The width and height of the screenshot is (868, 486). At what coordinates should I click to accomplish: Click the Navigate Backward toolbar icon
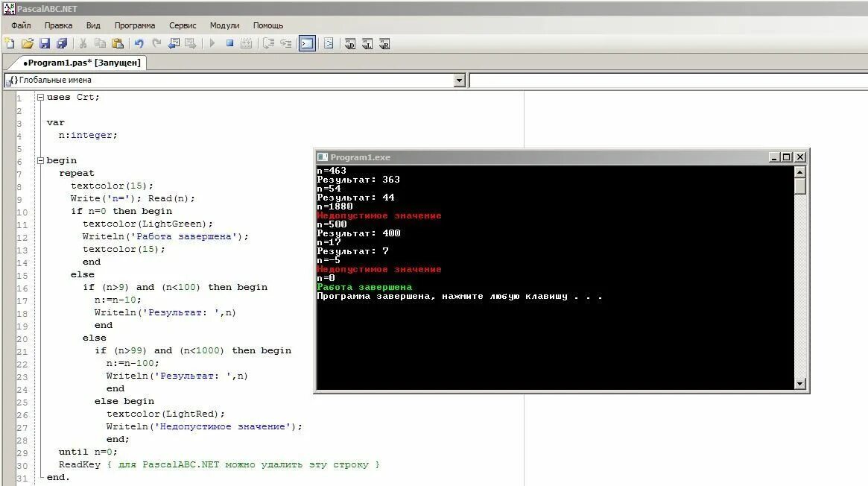(174, 43)
